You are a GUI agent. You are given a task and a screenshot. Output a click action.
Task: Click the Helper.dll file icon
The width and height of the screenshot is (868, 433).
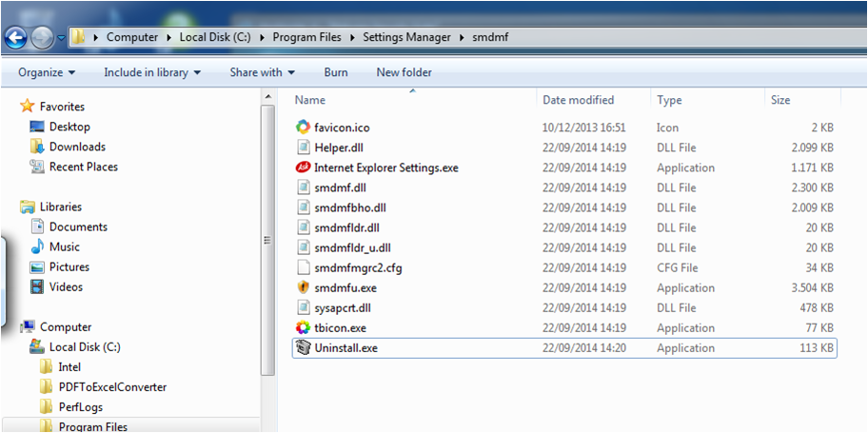303,148
